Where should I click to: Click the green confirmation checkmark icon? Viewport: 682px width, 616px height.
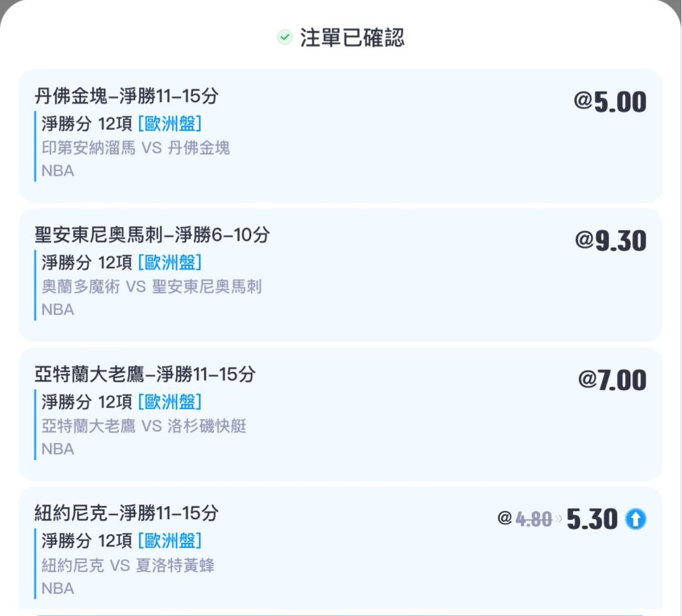point(284,38)
